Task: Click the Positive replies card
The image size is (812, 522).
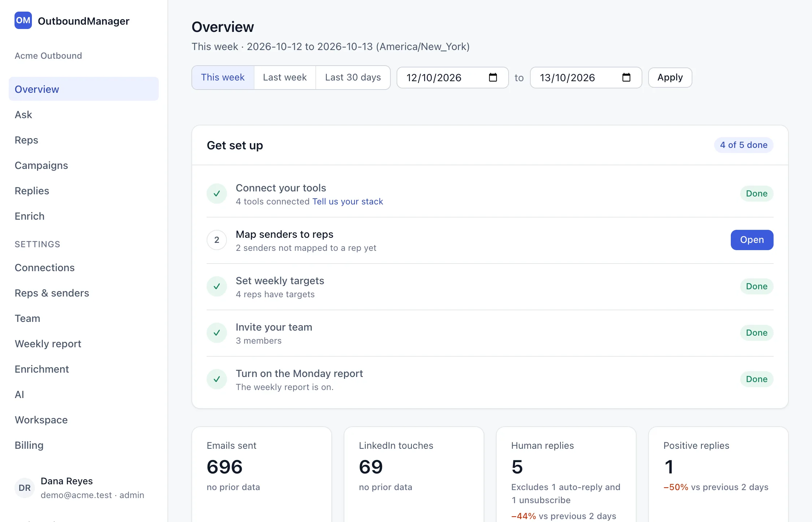Action: tap(718, 474)
